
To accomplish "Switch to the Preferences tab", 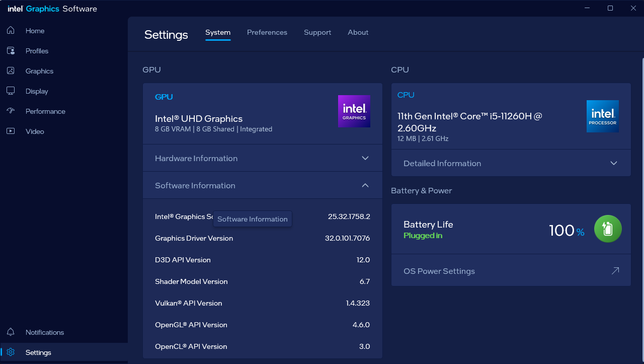I will click(267, 32).
